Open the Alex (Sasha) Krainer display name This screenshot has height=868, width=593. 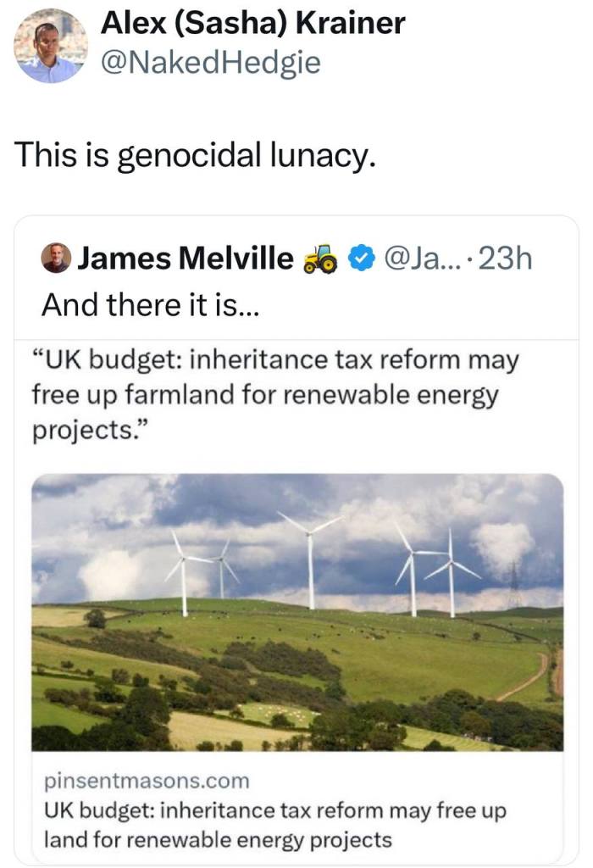(x=252, y=23)
